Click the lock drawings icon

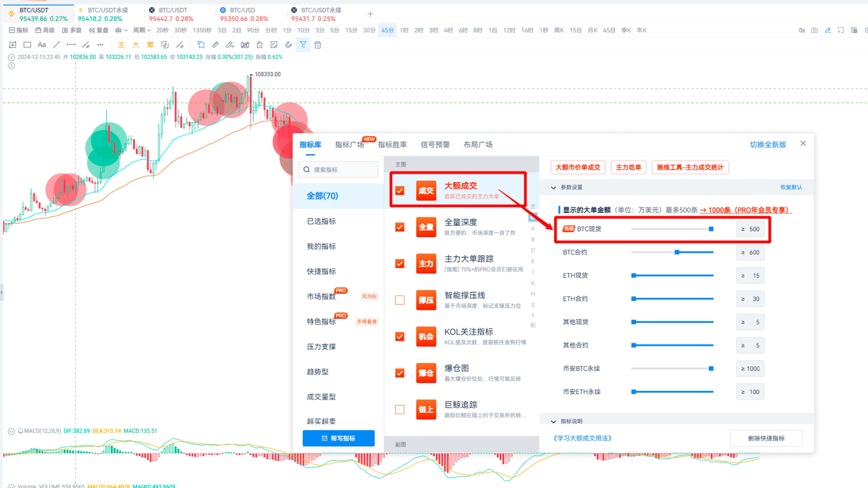(259, 45)
